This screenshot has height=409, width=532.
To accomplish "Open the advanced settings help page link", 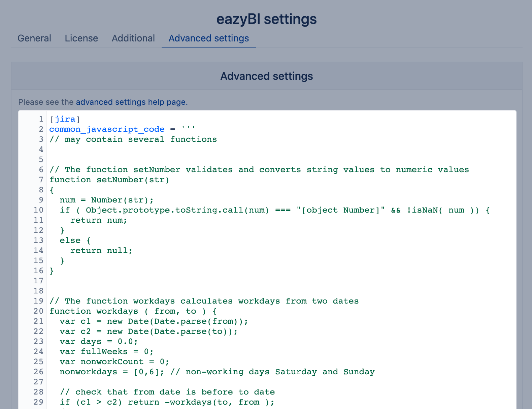I will 131,102.
